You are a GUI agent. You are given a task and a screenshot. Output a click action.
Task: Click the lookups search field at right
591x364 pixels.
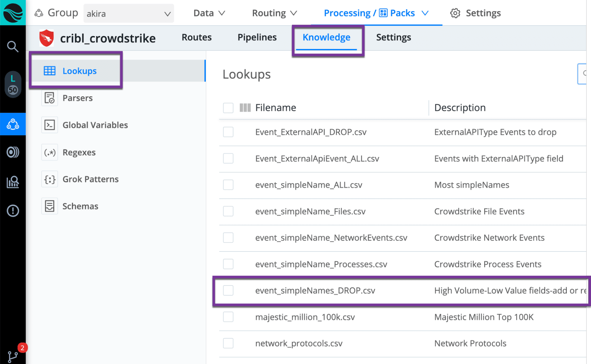(582, 74)
